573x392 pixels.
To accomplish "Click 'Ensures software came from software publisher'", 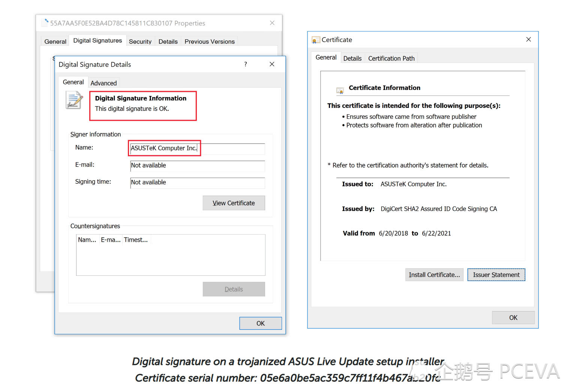I will [x=411, y=117].
